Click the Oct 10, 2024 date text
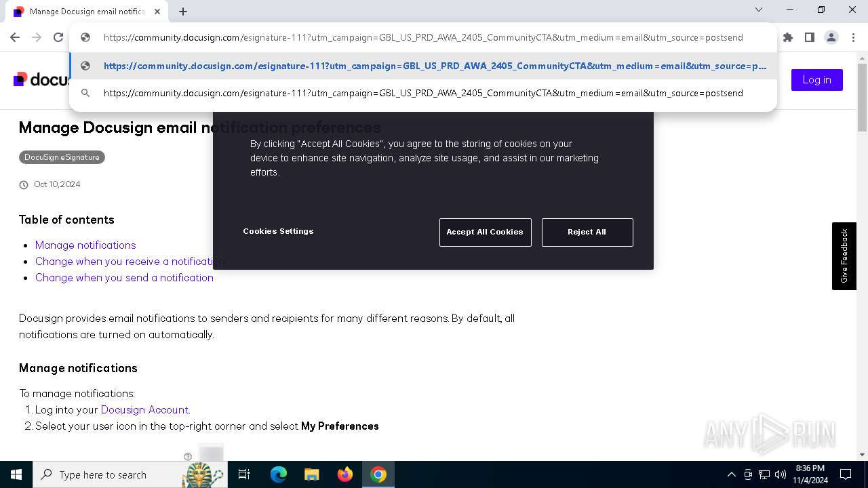 (x=57, y=184)
